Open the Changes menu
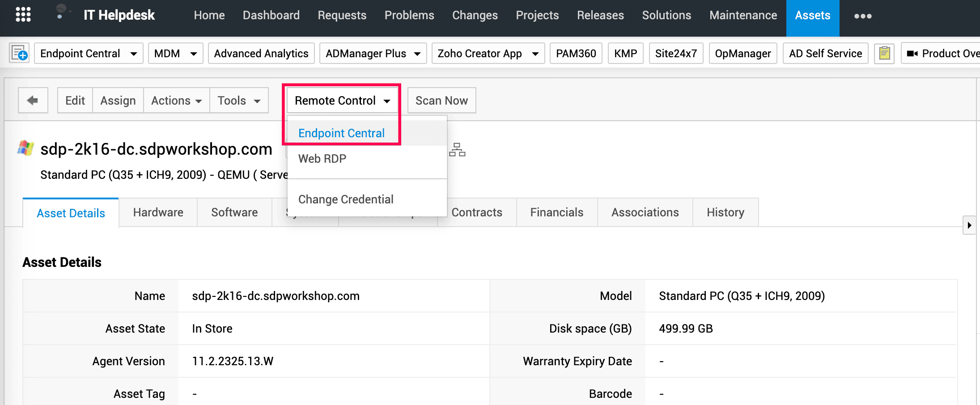The width and height of the screenshot is (980, 405). (x=475, y=15)
